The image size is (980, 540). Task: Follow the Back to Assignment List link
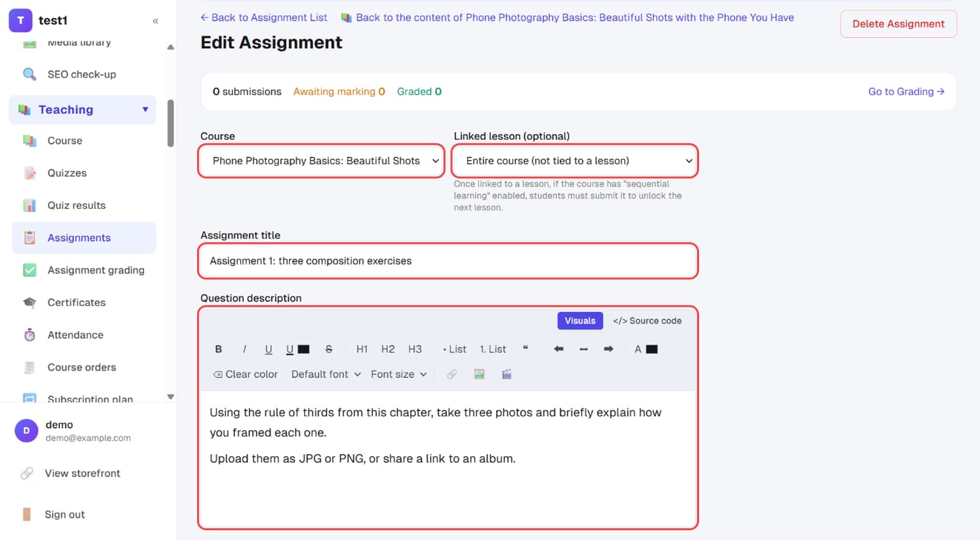(x=264, y=17)
